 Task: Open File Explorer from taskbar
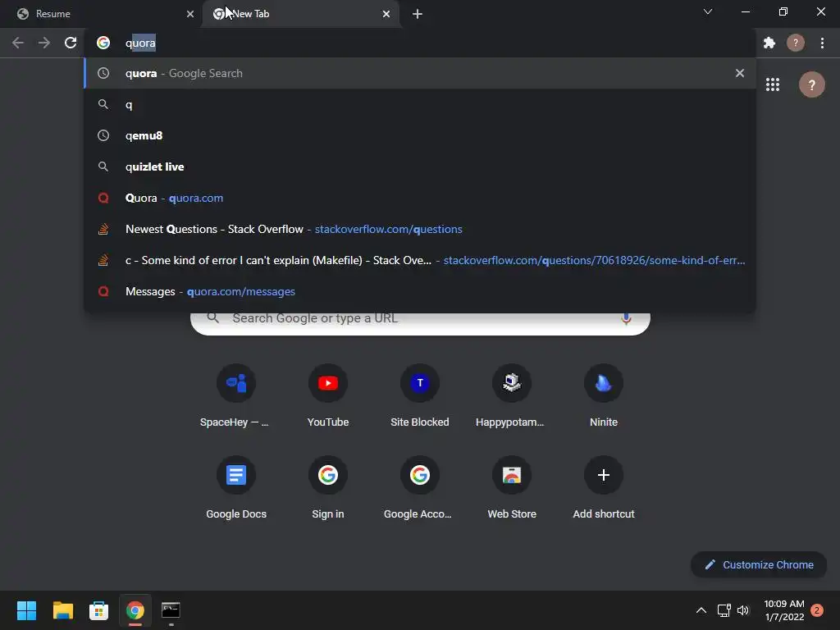[62, 610]
